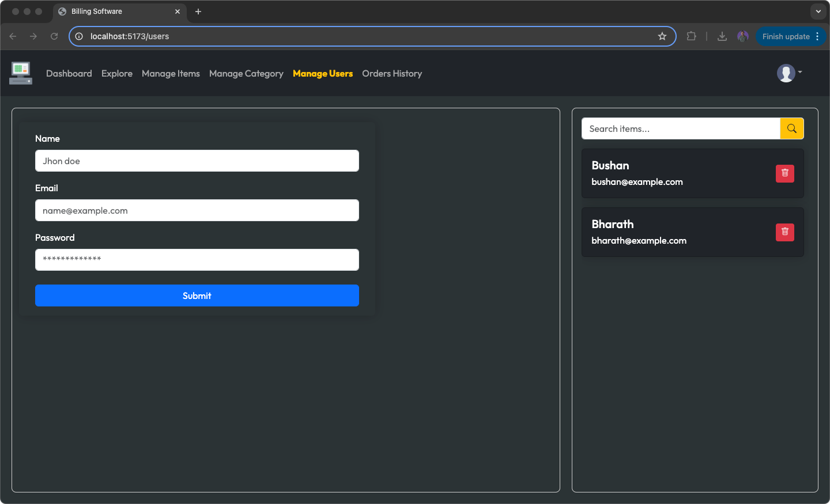Go forward in browser history
The width and height of the screenshot is (830, 504).
tap(33, 36)
